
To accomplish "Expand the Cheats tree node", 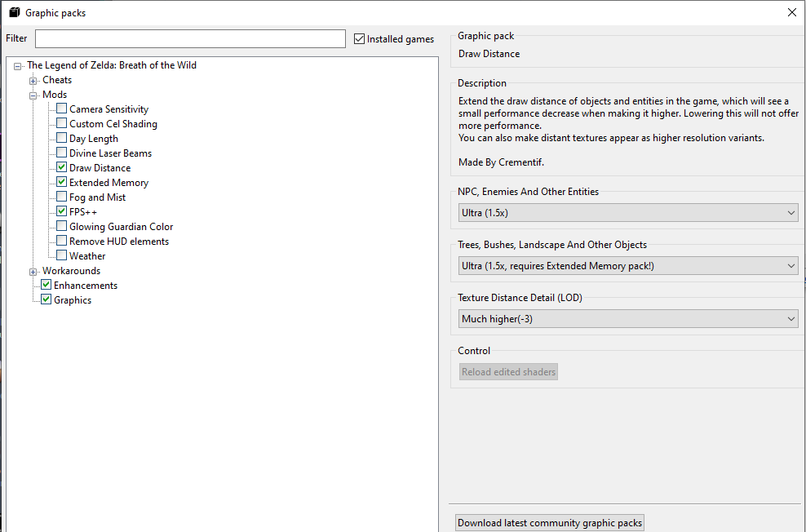I will (33, 81).
